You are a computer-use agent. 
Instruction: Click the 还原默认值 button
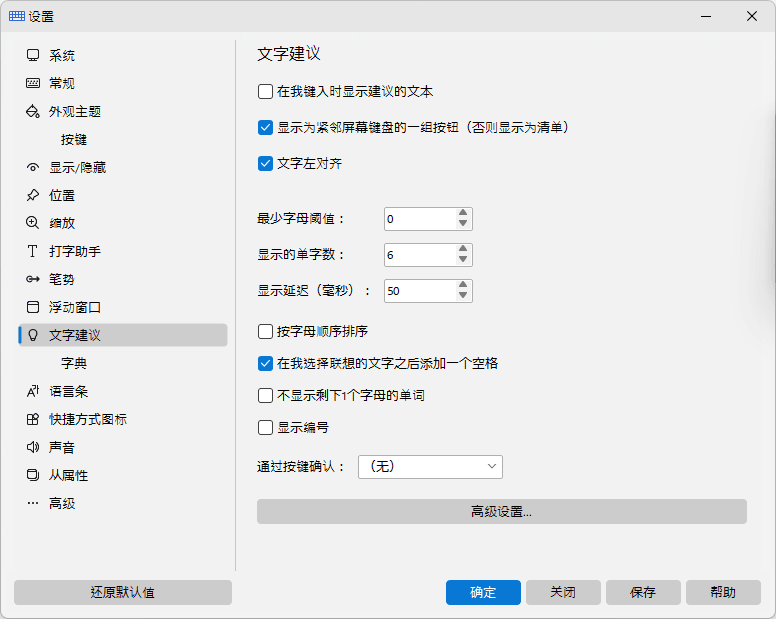pos(123,592)
